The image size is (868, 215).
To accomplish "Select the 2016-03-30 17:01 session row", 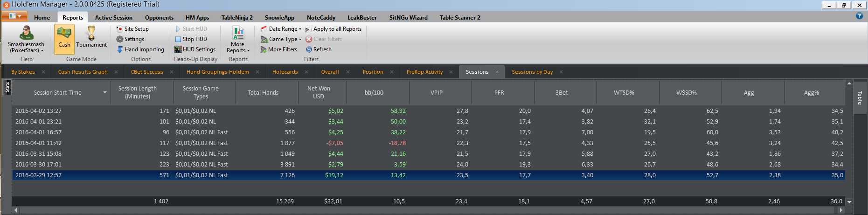I will click(x=429, y=165).
